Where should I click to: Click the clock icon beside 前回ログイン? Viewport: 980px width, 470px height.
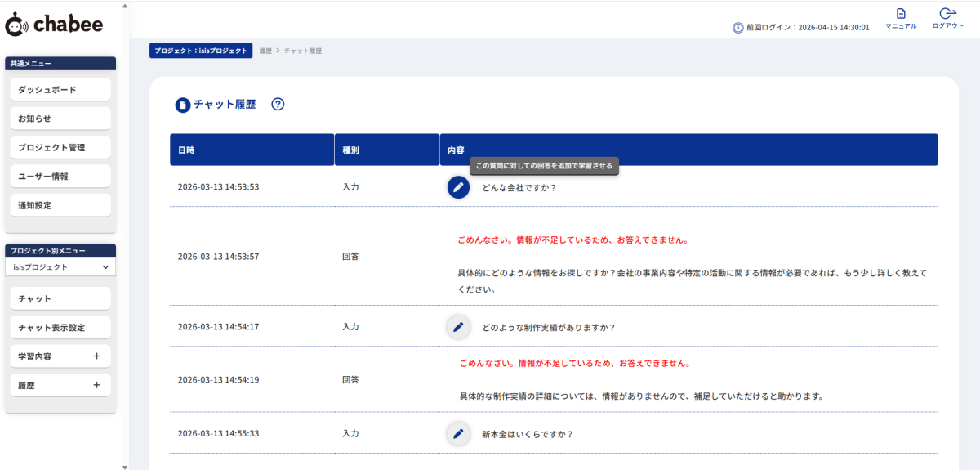click(738, 28)
